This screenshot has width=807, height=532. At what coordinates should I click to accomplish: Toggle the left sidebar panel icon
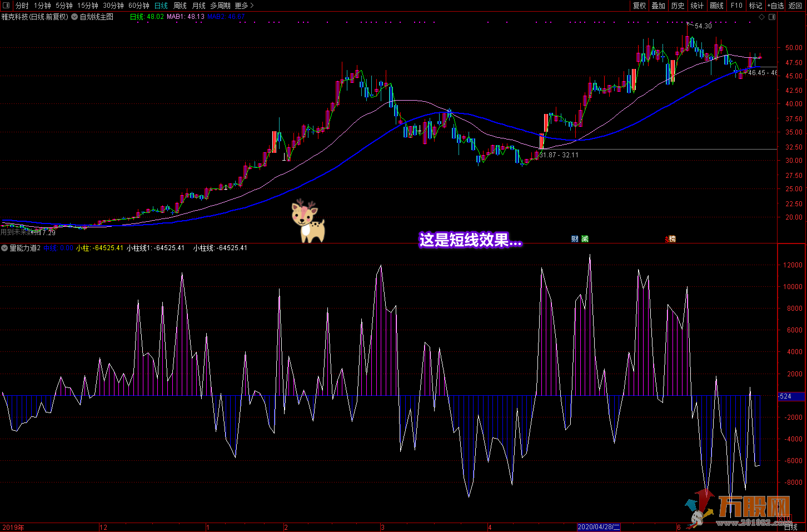click(x=6, y=6)
